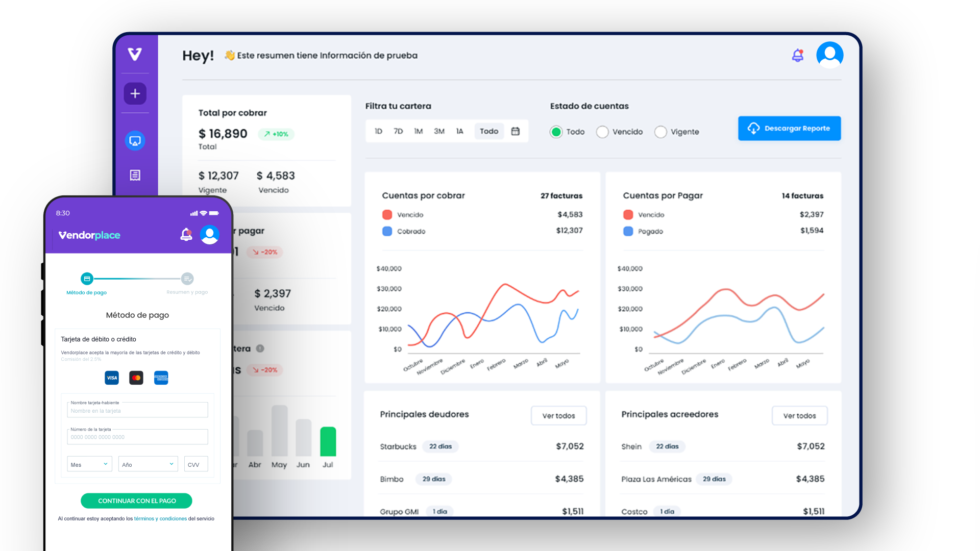Switch to the Resumen y pago step

(187, 279)
